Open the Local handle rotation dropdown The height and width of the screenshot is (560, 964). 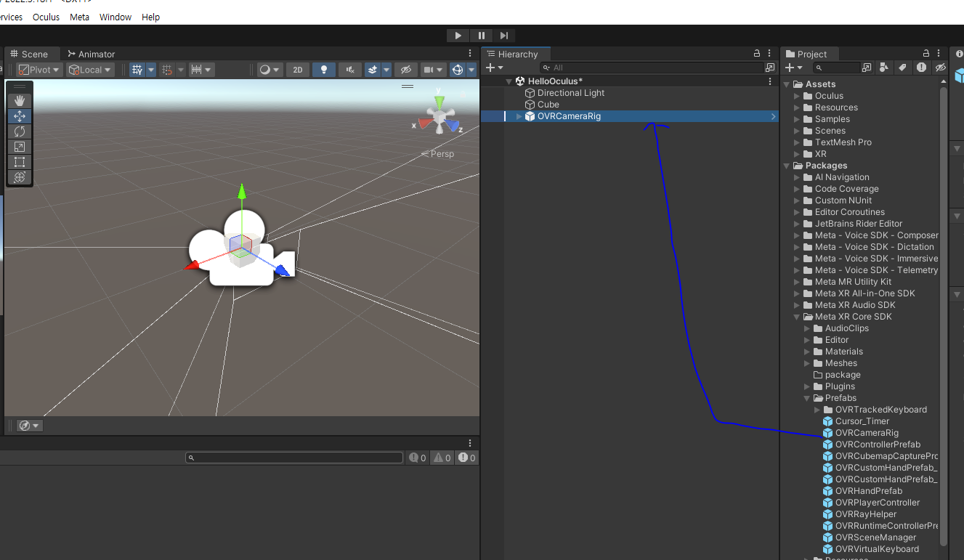pyautogui.click(x=90, y=70)
